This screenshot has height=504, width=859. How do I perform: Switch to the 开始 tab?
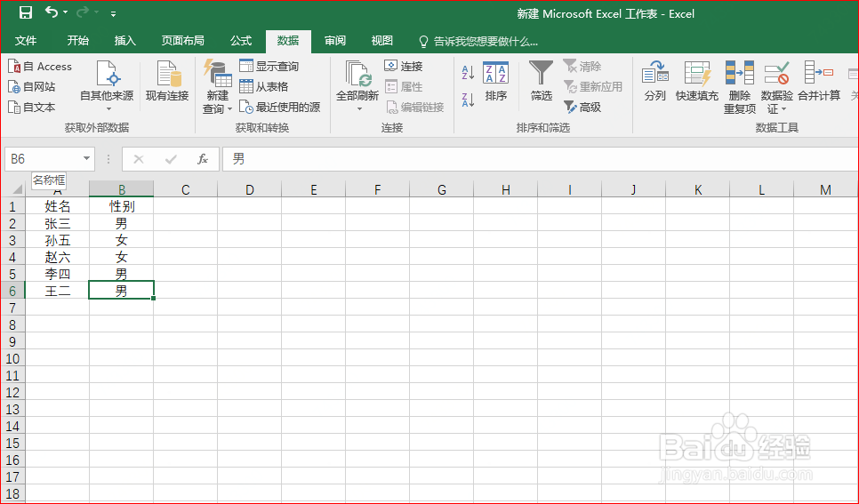point(77,41)
